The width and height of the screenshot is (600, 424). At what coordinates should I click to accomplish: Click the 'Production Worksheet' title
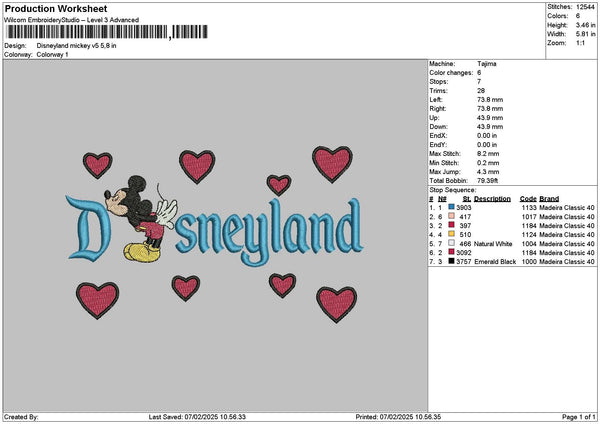[56, 8]
